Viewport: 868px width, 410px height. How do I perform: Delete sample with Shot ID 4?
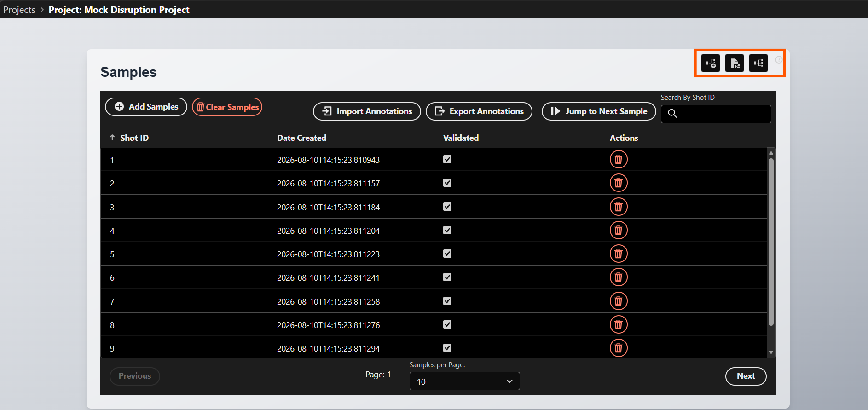coord(619,230)
